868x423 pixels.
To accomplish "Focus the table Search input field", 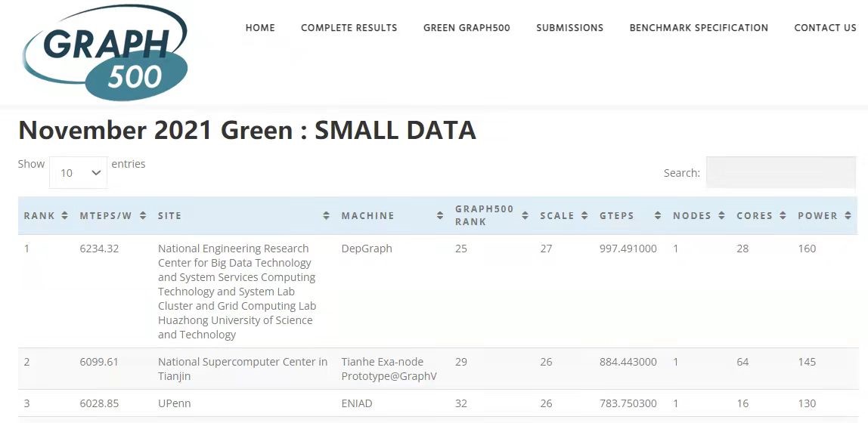I will (780, 173).
